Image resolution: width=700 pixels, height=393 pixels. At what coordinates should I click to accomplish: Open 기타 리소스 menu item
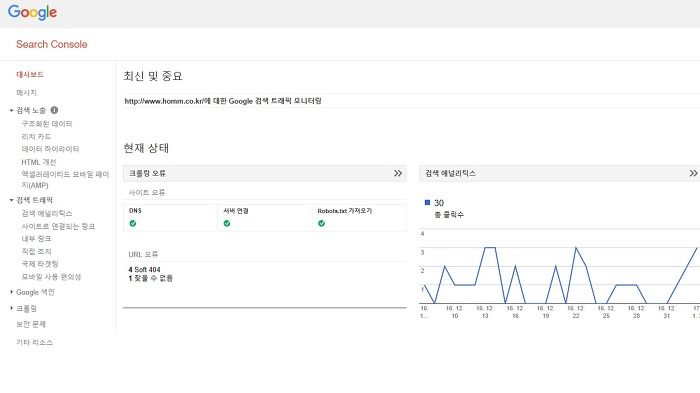point(34,343)
